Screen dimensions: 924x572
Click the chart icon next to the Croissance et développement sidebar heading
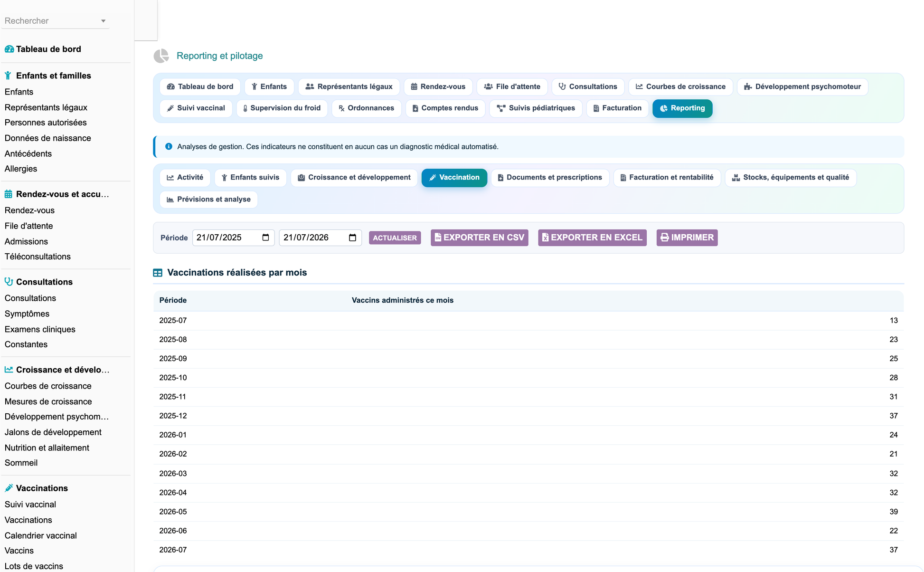click(9, 369)
